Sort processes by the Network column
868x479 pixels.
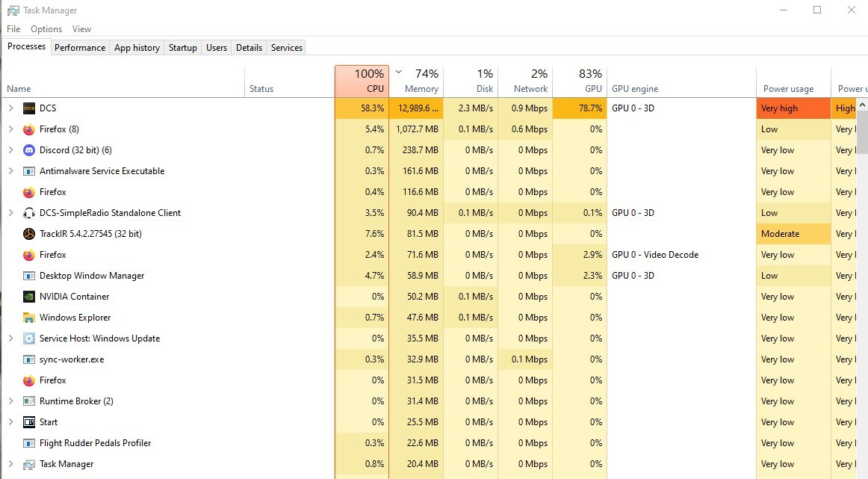click(x=525, y=81)
